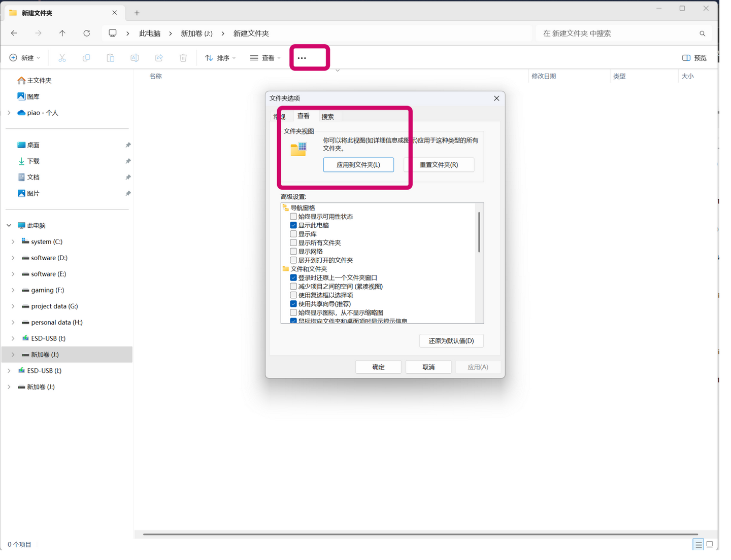Switch to details view in the status bar
This screenshot has width=731, height=560.
click(x=697, y=544)
